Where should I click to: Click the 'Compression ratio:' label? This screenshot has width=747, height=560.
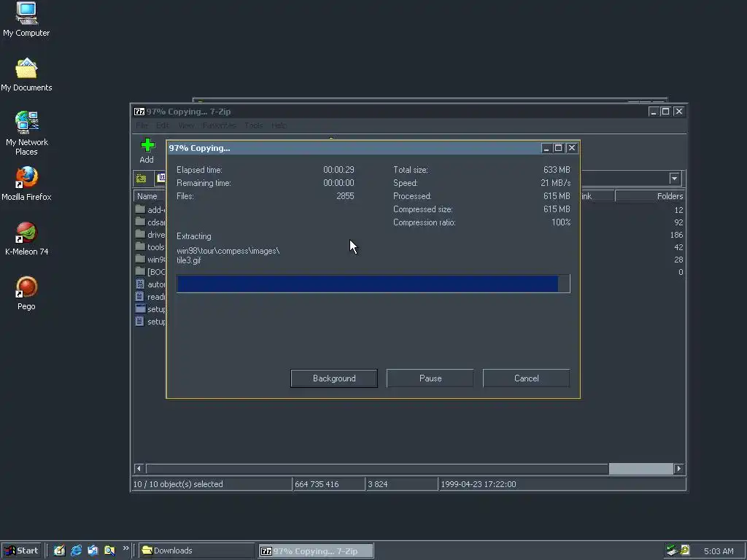(425, 222)
